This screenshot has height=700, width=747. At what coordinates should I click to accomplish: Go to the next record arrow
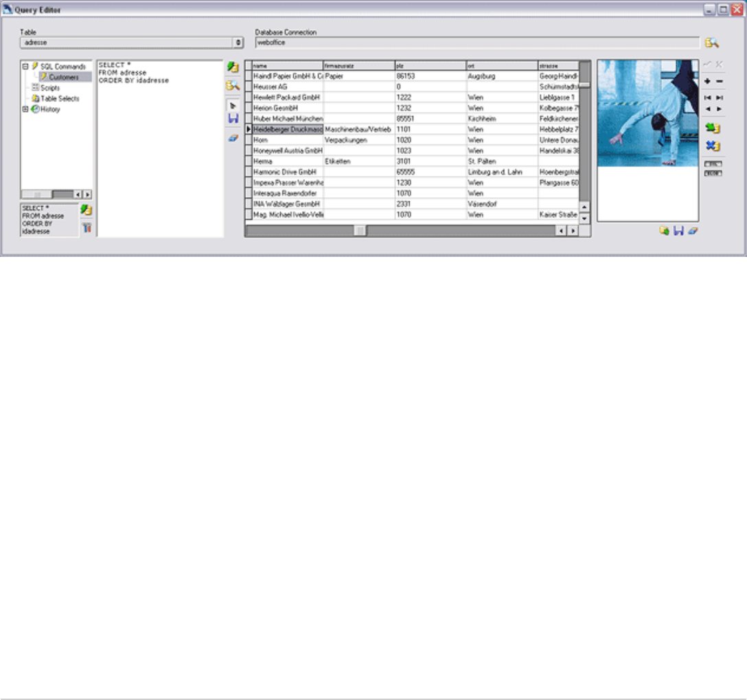coord(720,109)
